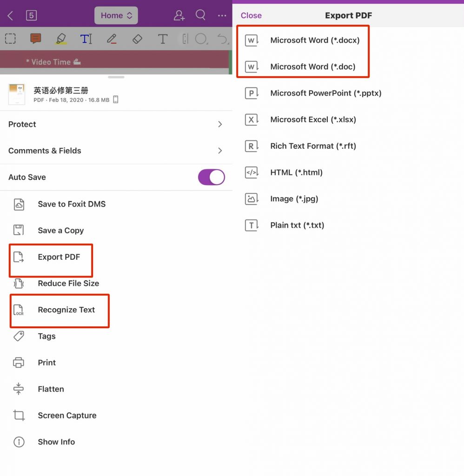Tap the HTML code file icon
Image resolution: width=464 pixels, height=476 pixels.
tap(252, 172)
